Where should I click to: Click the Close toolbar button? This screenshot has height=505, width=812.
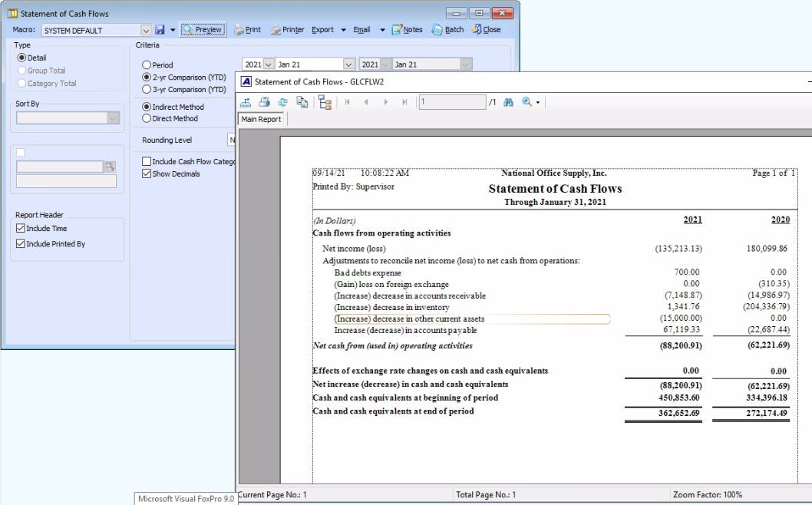click(487, 29)
